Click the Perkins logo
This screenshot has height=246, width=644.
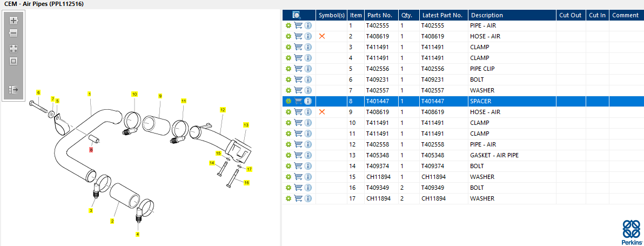[x=631, y=232]
